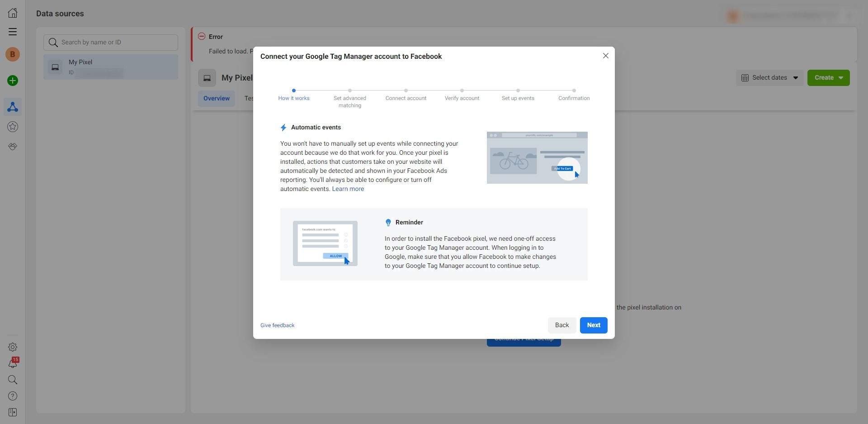Select the Set up events step
This screenshot has width=868, height=424.
[x=518, y=95]
